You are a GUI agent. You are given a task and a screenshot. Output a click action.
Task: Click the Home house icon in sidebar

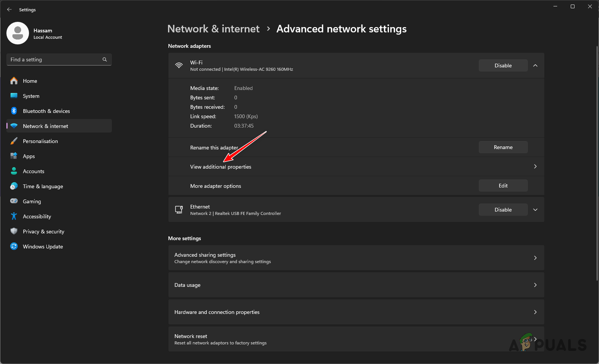tap(14, 81)
